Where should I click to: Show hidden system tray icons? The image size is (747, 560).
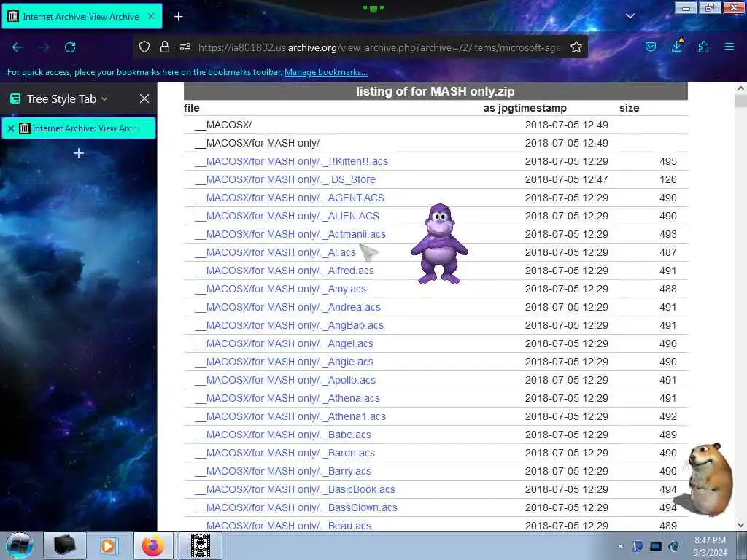click(620, 546)
